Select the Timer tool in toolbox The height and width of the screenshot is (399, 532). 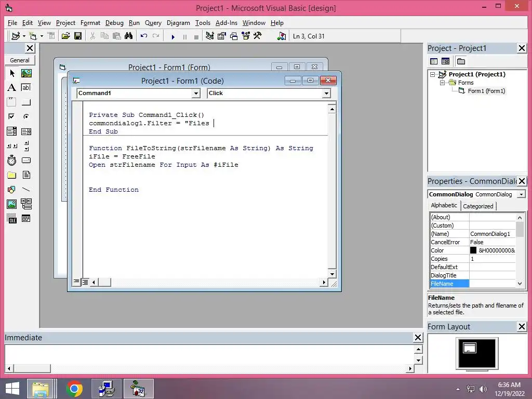tap(12, 160)
